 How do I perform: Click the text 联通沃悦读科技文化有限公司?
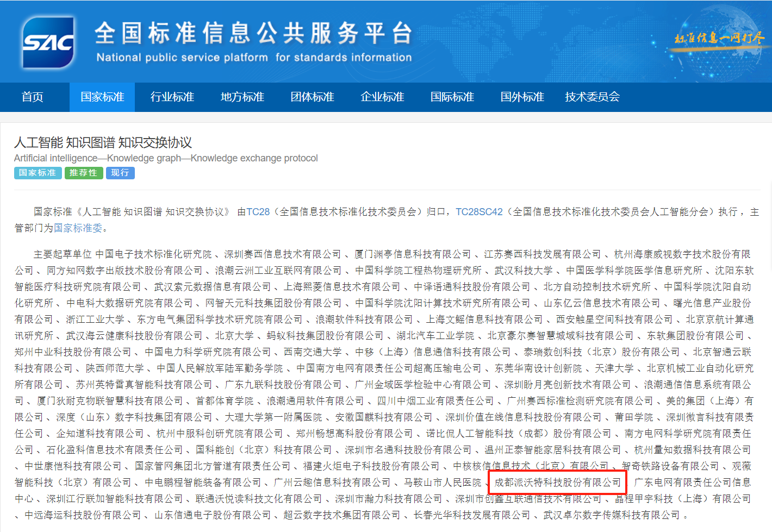coord(259,499)
